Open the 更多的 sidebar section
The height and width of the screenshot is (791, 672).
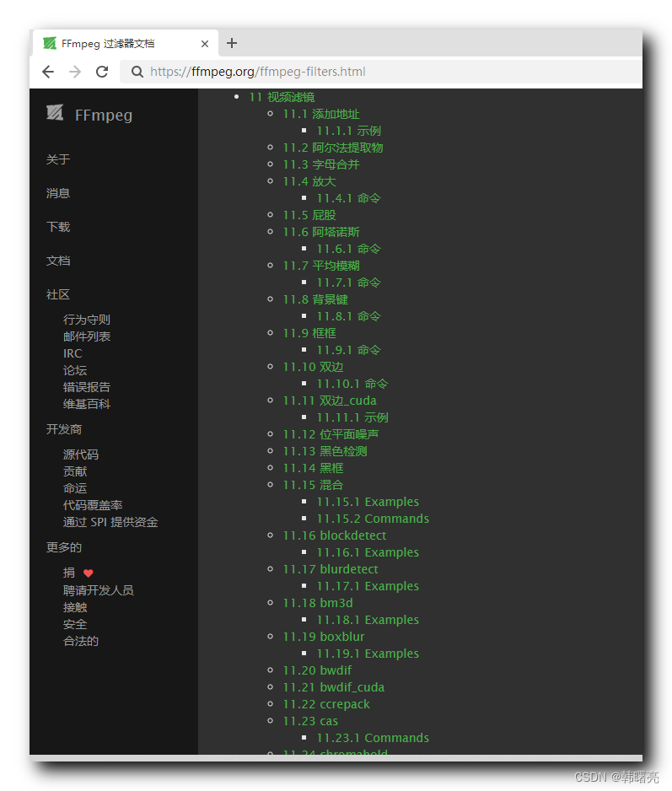[x=64, y=547]
